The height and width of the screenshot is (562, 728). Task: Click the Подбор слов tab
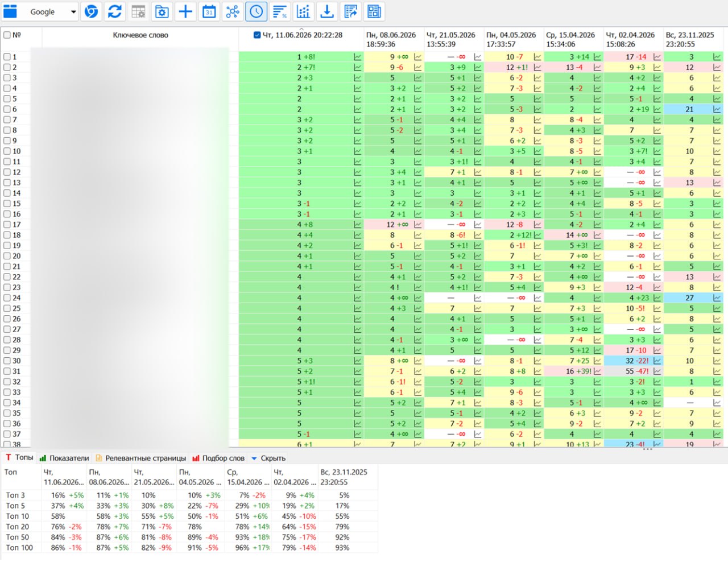(x=218, y=458)
